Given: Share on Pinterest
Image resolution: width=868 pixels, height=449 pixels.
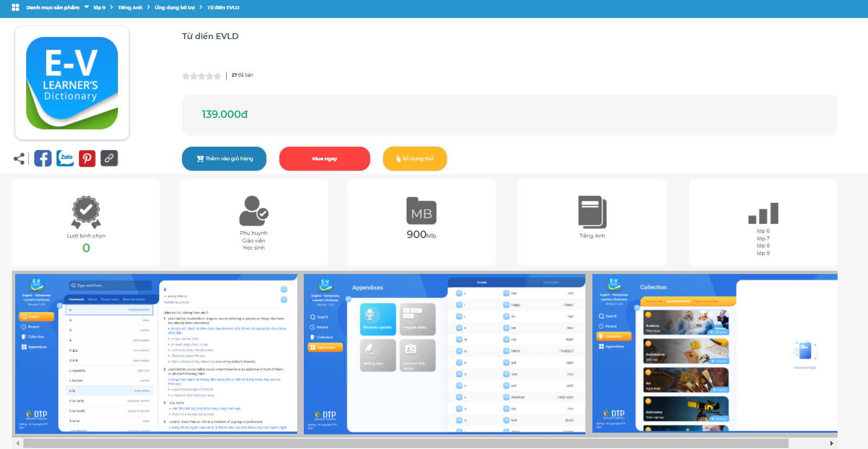Looking at the screenshot, I should (x=87, y=158).
